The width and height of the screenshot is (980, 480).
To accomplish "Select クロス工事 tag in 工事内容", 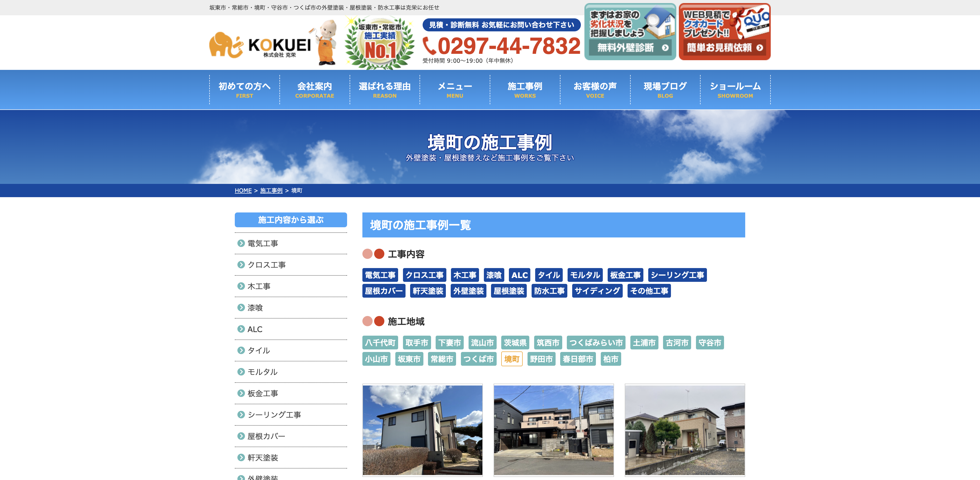I will [424, 275].
